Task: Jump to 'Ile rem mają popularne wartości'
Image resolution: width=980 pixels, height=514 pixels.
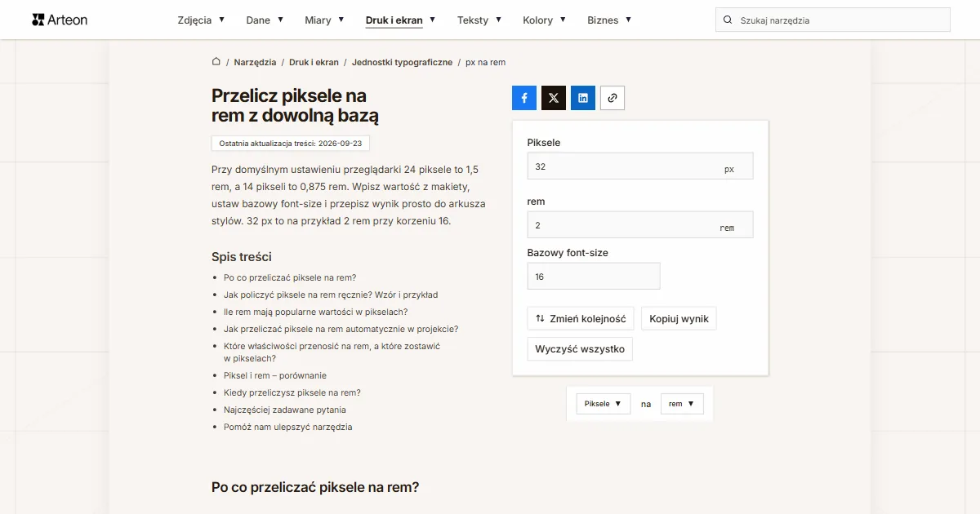Action: click(x=315, y=312)
